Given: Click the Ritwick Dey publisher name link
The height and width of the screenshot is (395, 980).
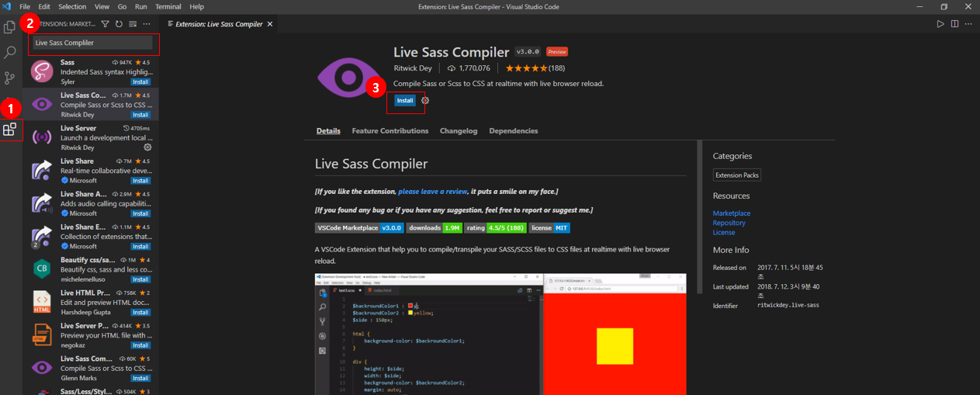Looking at the screenshot, I should coord(413,68).
